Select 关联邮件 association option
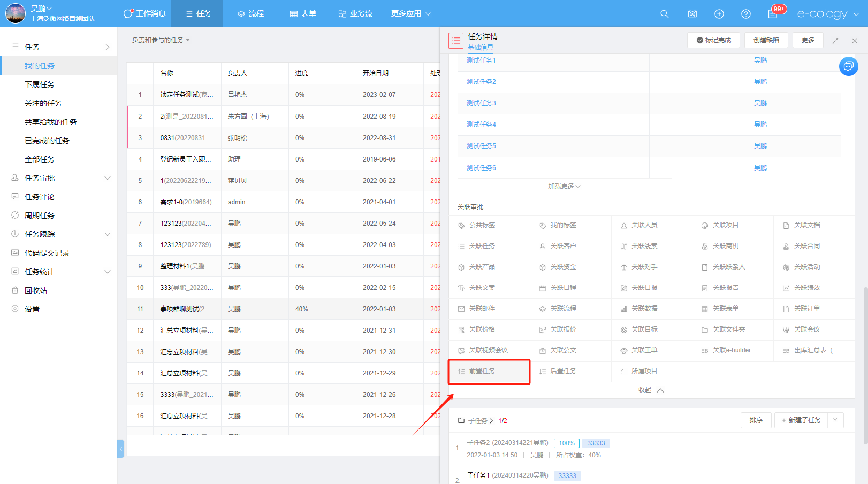This screenshot has width=868, height=484. [x=489, y=309]
